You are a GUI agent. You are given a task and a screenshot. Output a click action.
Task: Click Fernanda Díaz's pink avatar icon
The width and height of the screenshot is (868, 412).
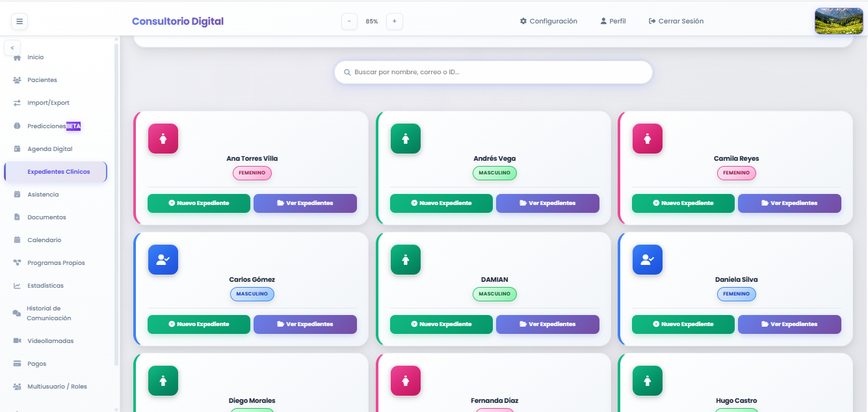click(x=406, y=381)
